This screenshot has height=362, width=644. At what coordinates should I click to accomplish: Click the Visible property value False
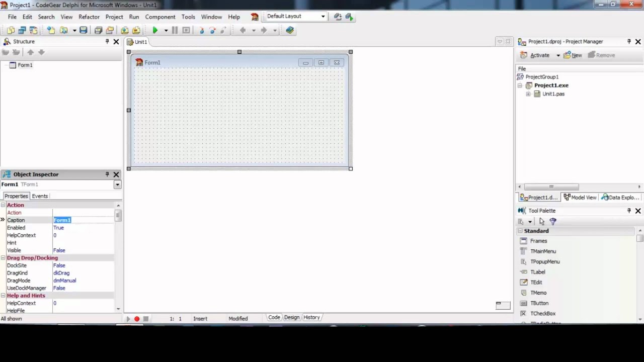[59, 250]
